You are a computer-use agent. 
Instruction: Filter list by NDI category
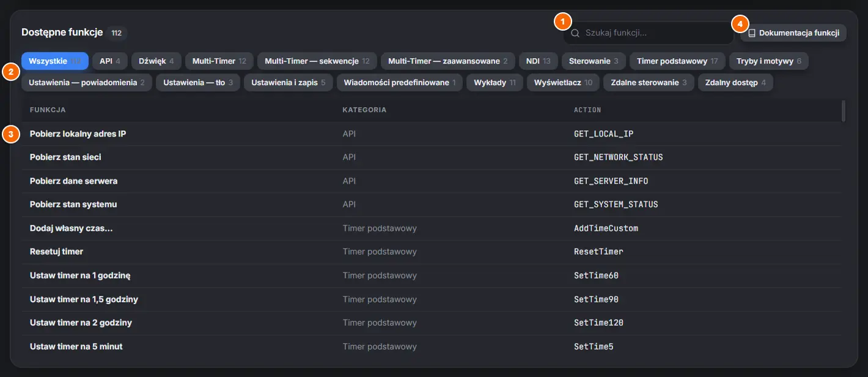coord(539,61)
